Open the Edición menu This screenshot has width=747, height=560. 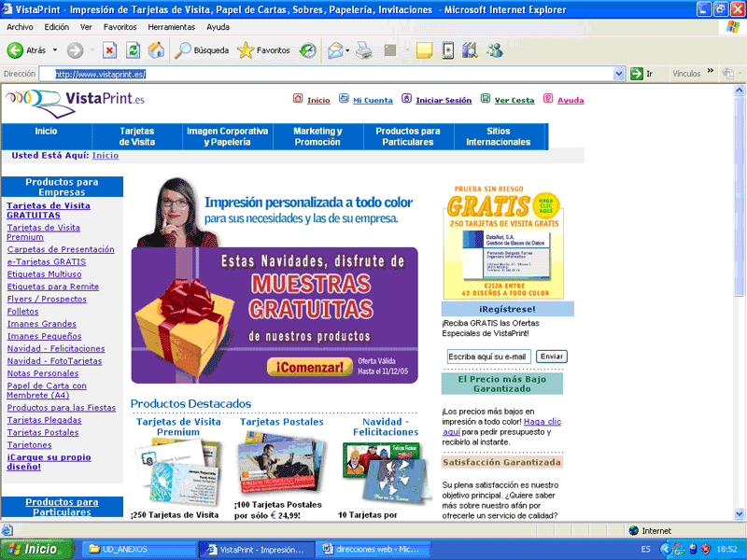click(57, 27)
